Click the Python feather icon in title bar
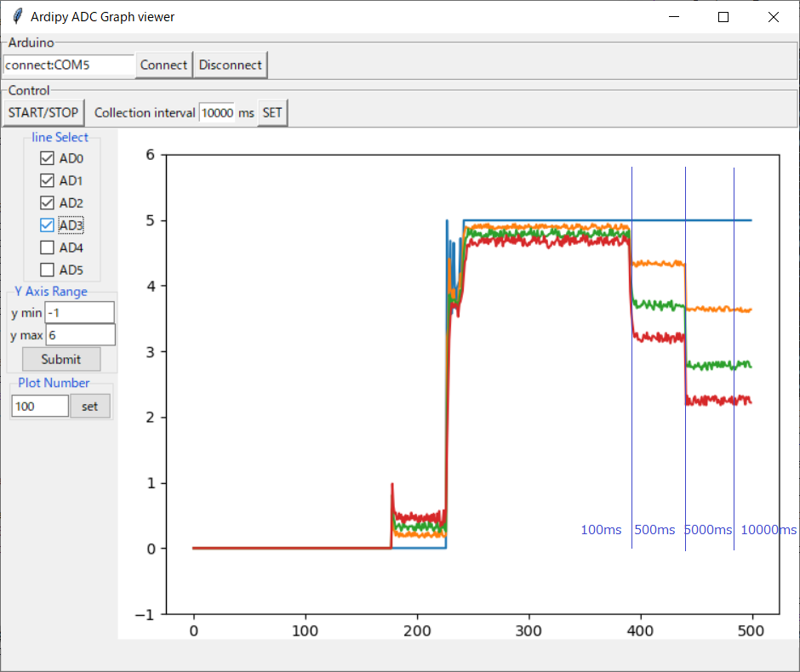Screen dimensions: 800x672 point(16,16)
